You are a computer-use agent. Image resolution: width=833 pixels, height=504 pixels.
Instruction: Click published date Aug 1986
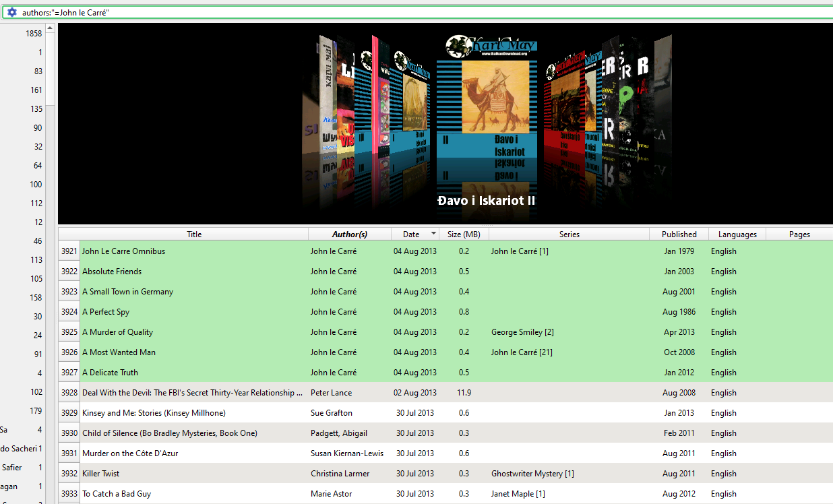pos(679,312)
